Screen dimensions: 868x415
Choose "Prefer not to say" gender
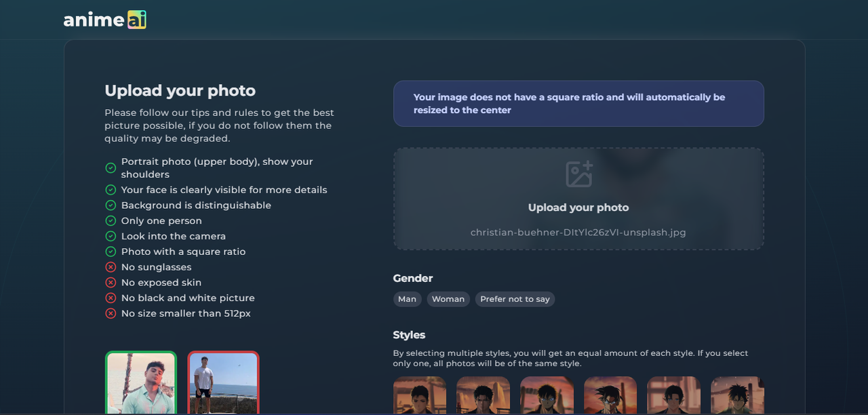point(515,299)
